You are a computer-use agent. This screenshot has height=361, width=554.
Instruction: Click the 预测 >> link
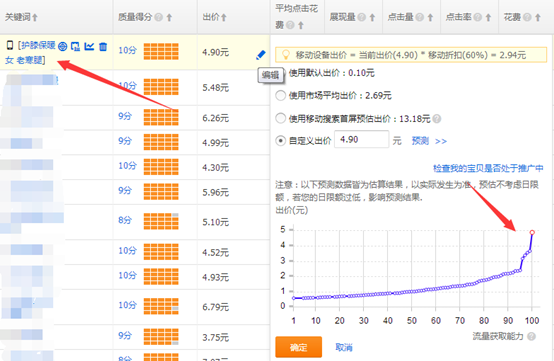click(x=429, y=141)
